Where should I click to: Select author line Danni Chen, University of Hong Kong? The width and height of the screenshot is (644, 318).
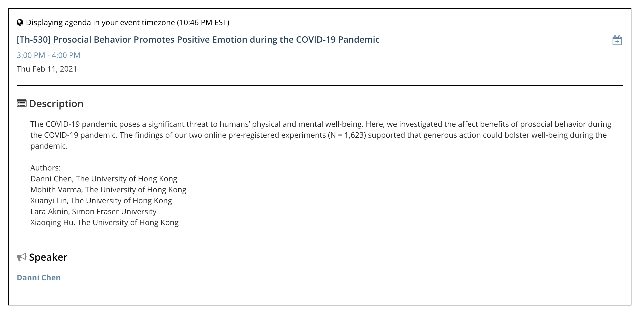(x=104, y=179)
